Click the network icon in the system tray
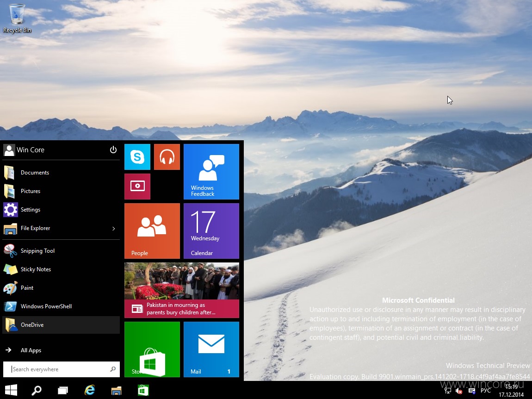 pos(448,391)
